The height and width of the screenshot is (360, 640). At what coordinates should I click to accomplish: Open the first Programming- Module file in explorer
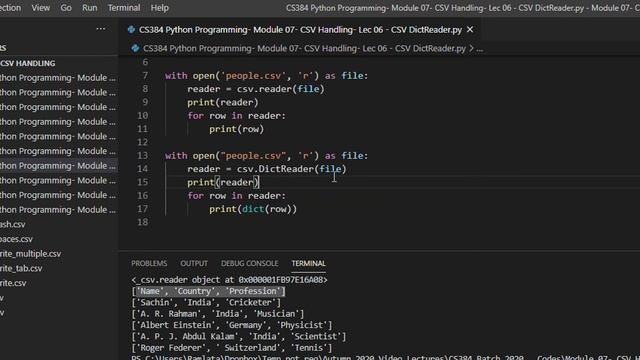point(59,78)
